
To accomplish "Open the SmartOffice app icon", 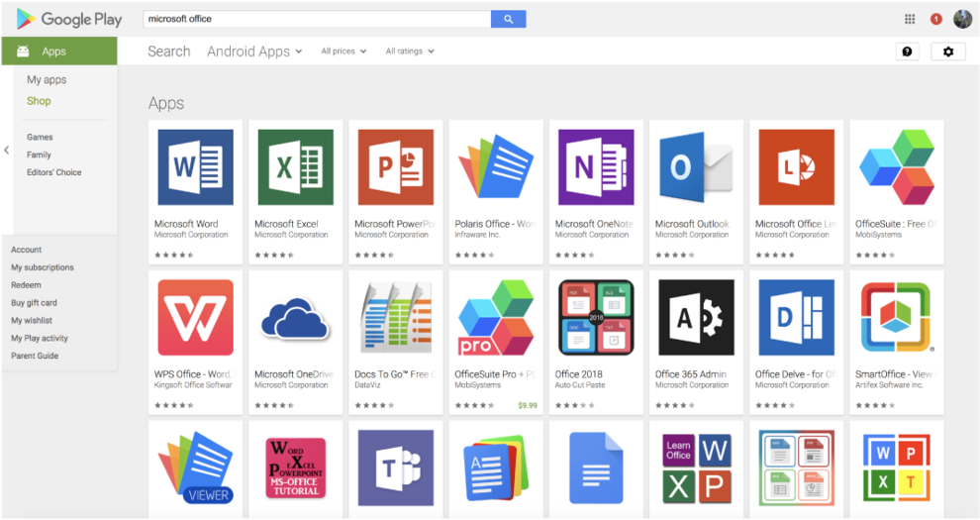I will [896, 318].
